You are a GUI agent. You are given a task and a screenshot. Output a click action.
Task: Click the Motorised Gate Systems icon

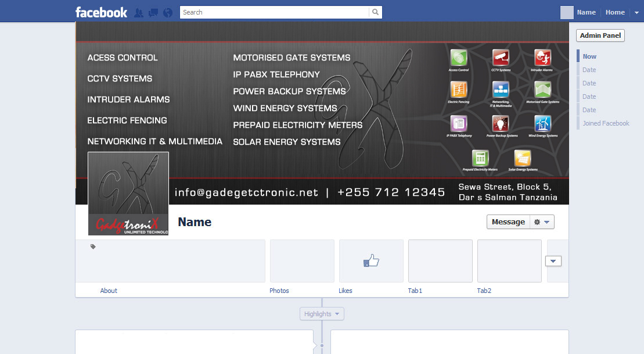(x=542, y=89)
